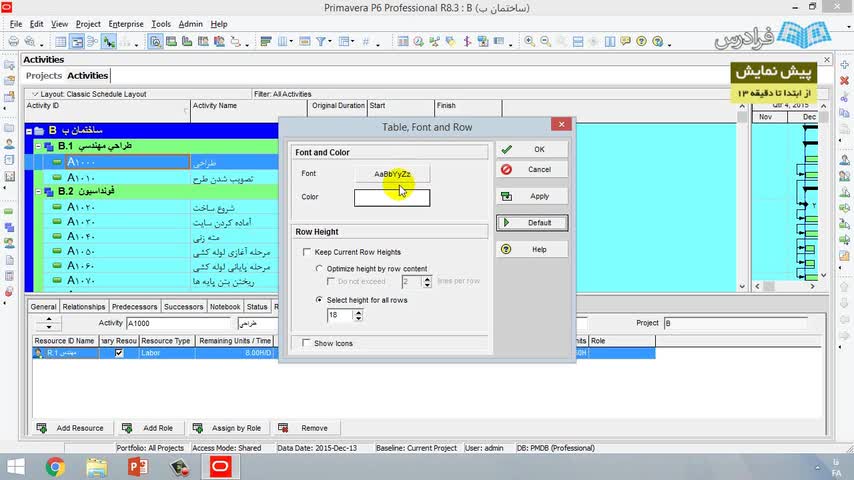The image size is (854, 480).
Task: Click OK in Table, Font and Row
Action: click(532, 149)
